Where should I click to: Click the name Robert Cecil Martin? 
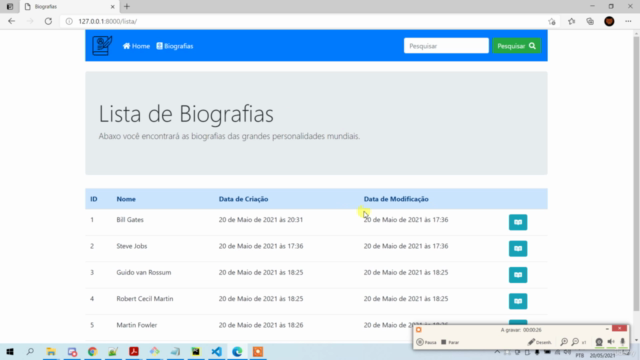(145, 299)
